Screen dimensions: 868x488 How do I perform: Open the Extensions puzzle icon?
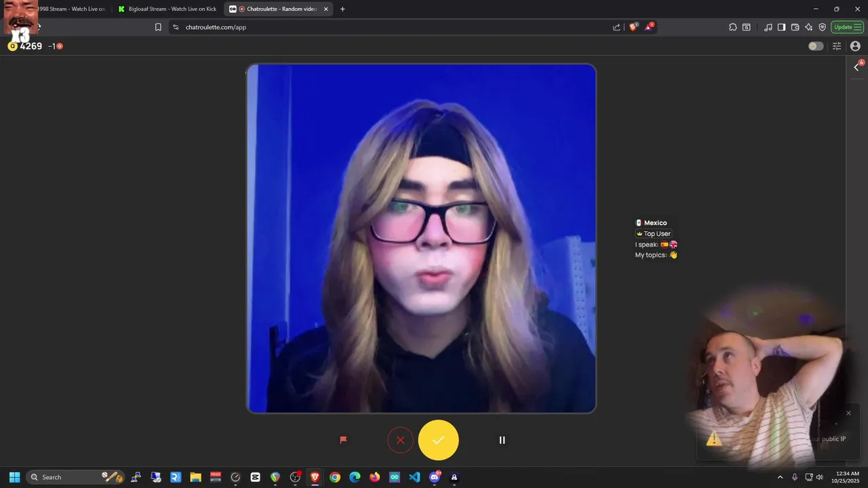point(733,27)
